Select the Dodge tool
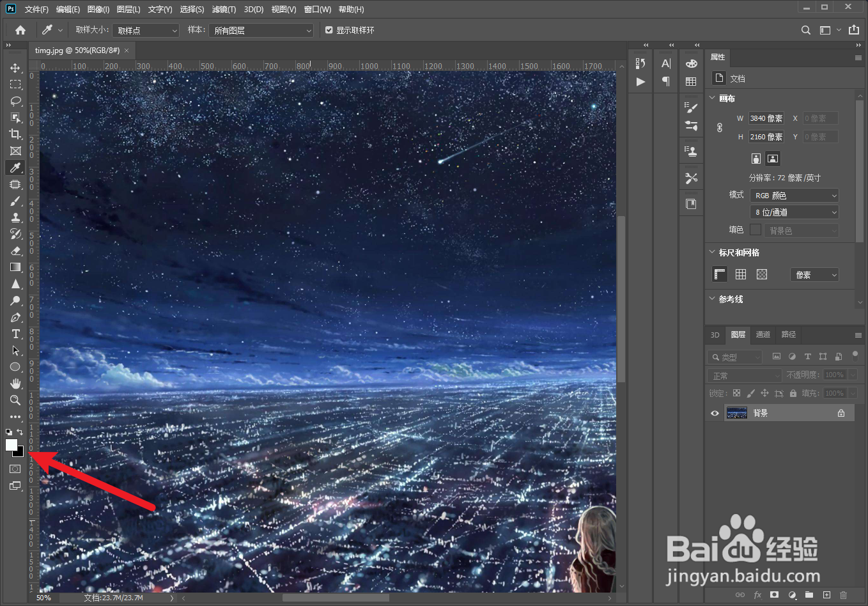The height and width of the screenshot is (606, 868). click(x=15, y=300)
